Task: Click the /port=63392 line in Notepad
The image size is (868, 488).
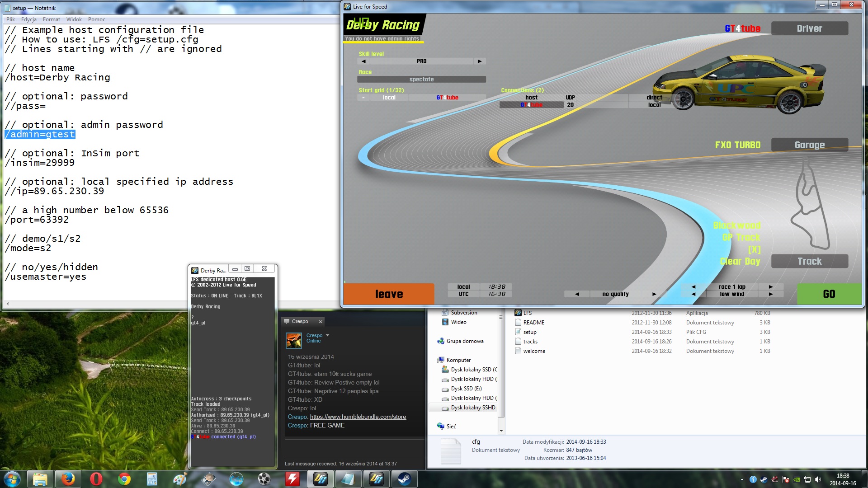Action: (37, 220)
